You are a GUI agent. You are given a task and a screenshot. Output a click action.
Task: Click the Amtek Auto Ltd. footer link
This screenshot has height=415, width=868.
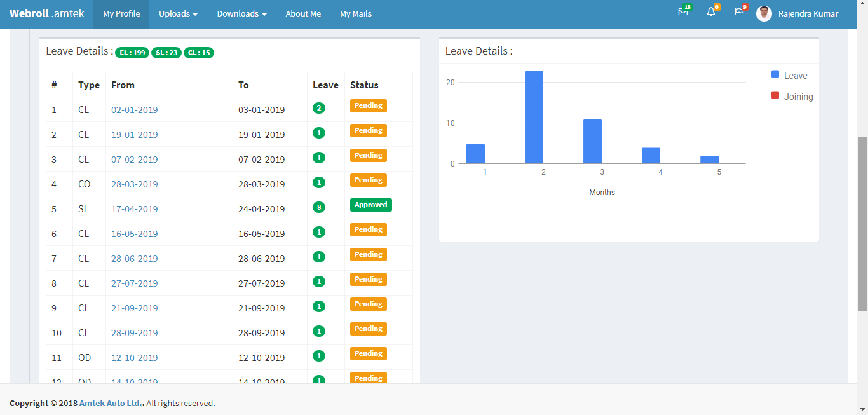[111, 403]
